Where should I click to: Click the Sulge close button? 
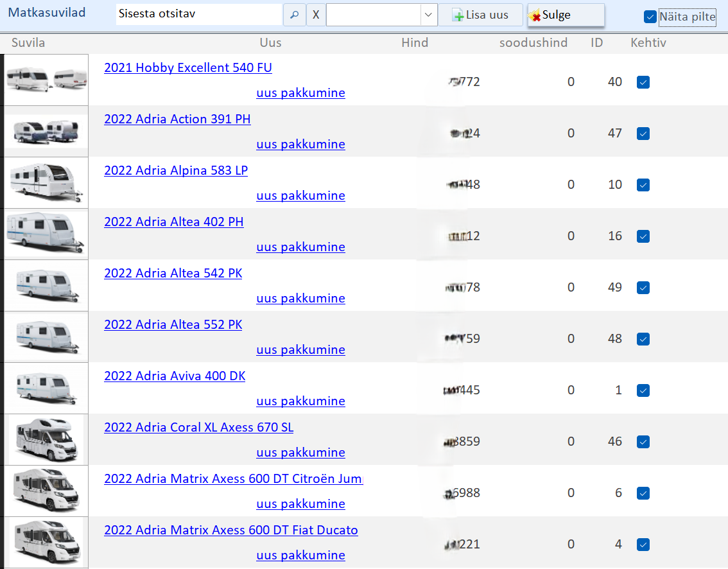tap(566, 15)
